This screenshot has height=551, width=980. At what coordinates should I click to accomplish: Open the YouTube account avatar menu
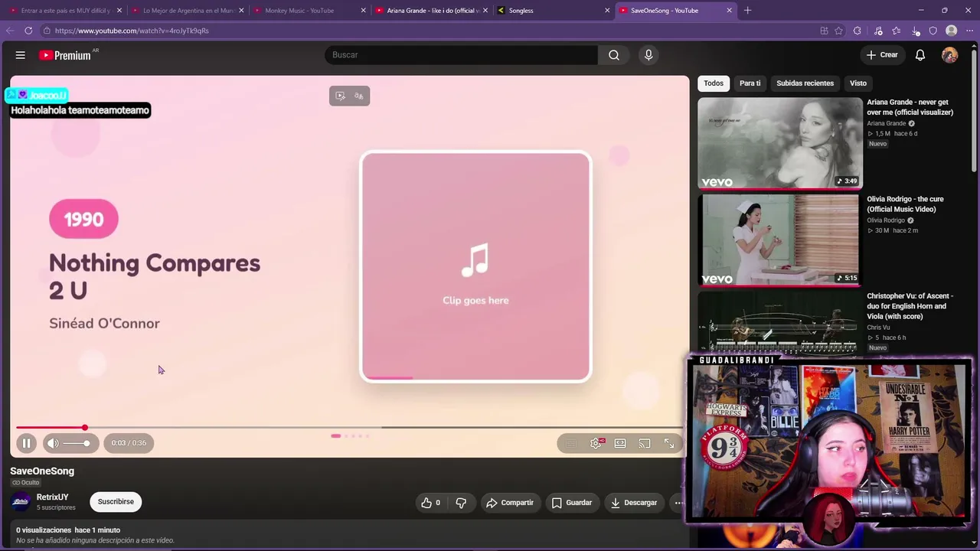coord(949,55)
